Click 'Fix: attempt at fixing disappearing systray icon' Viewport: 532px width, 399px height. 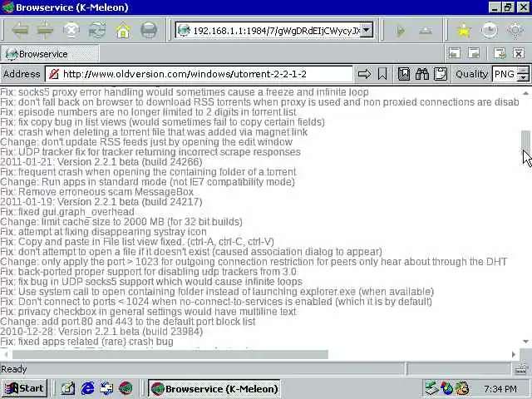103,232
